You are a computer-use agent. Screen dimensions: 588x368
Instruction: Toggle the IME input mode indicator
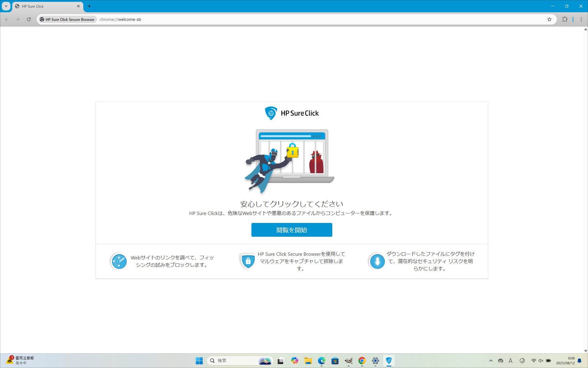[511, 361]
